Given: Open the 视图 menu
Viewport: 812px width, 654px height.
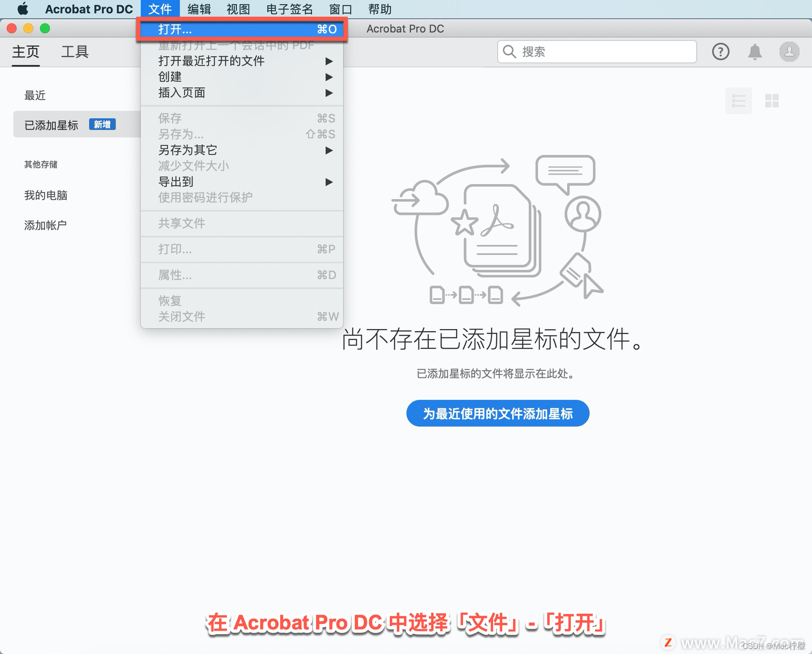Looking at the screenshot, I should pyautogui.click(x=238, y=9).
